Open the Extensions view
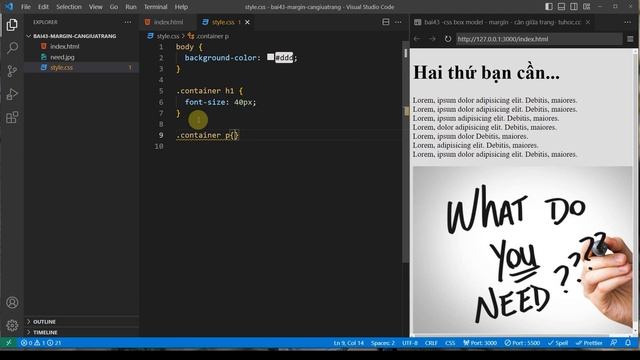640x360 pixels. click(x=12, y=118)
